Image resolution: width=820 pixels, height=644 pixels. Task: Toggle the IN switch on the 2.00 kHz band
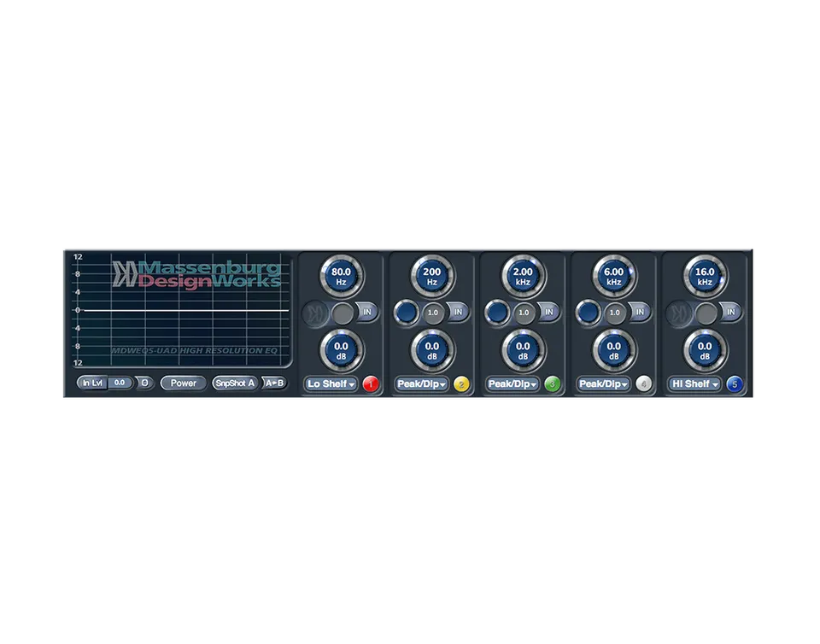coord(549,312)
